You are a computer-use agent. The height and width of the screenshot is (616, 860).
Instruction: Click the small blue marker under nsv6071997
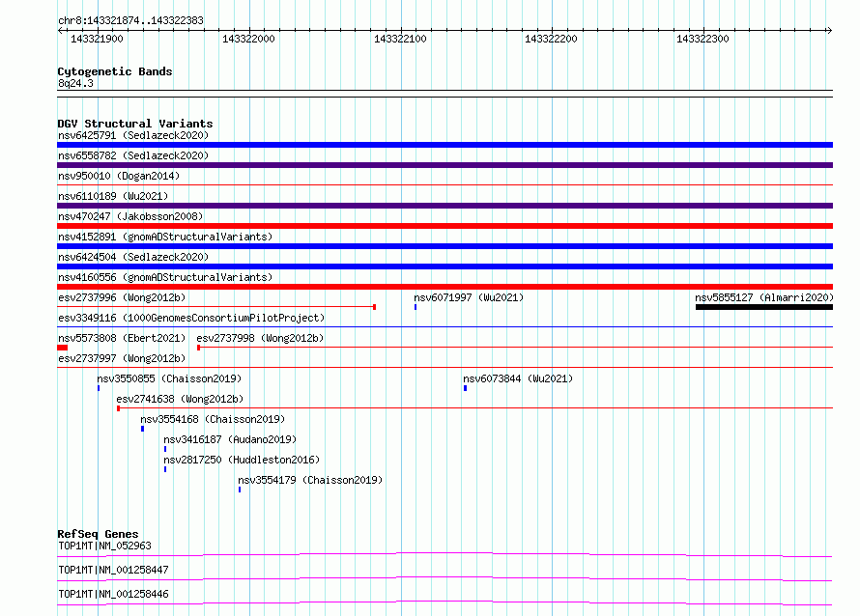pyautogui.click(x=416, y=307)
